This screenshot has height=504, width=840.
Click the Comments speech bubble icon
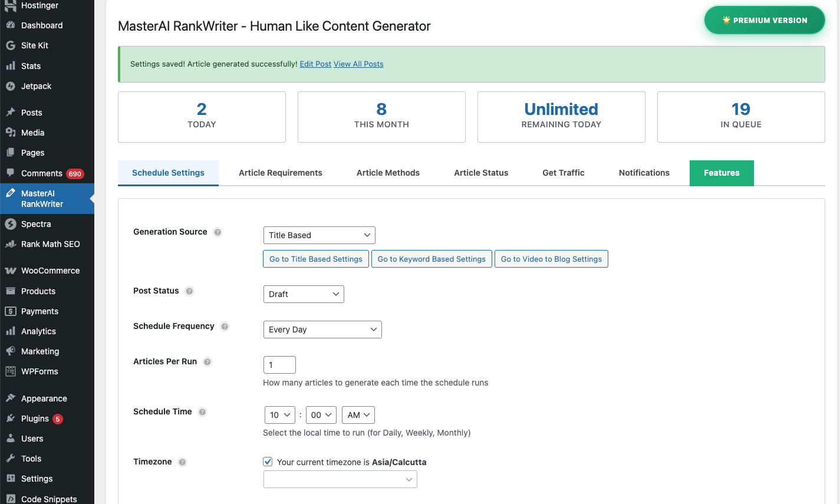11,173
